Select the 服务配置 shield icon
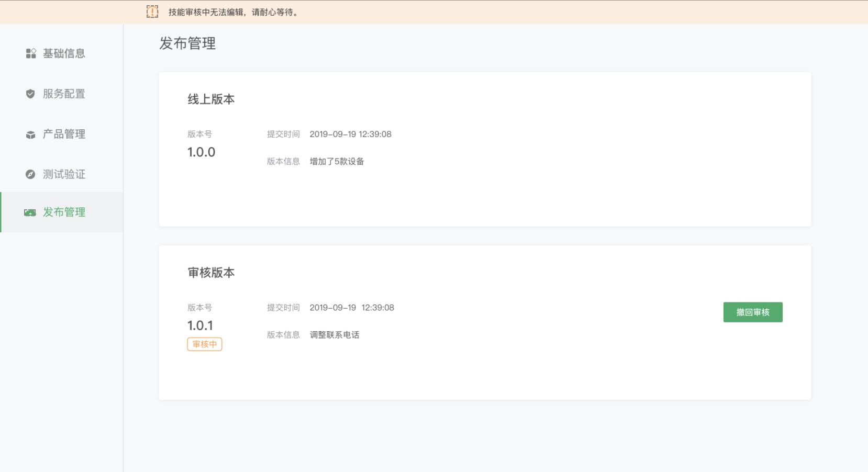This screenshot has width=868, height=472. point(31,94)
